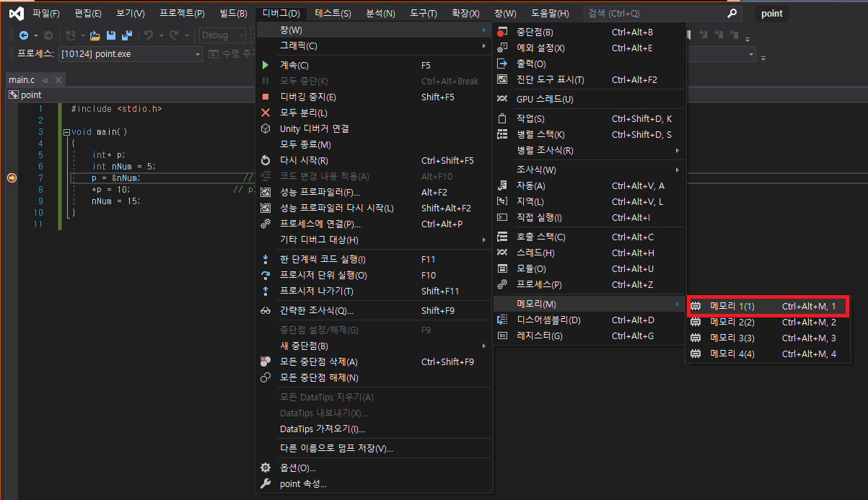Open the Test (테스트) menu
The width and height of the screenshot is (868, 500).
click(x=333, y=13)
